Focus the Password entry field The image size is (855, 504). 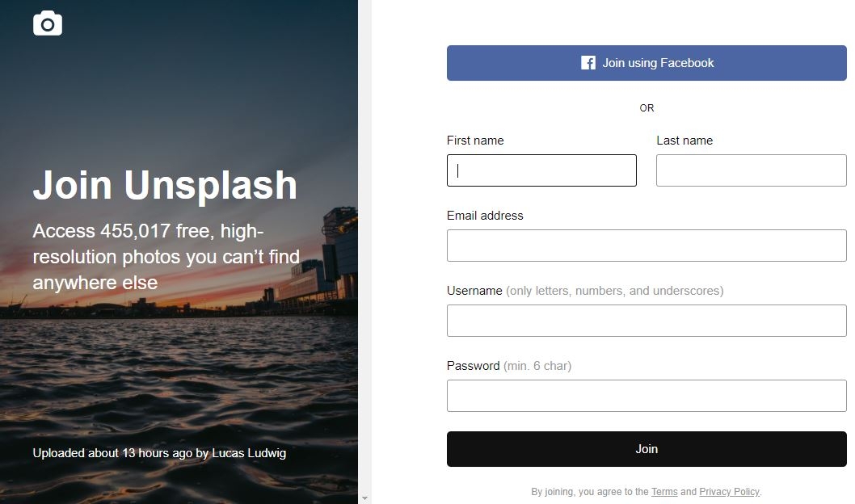point(647,396)
